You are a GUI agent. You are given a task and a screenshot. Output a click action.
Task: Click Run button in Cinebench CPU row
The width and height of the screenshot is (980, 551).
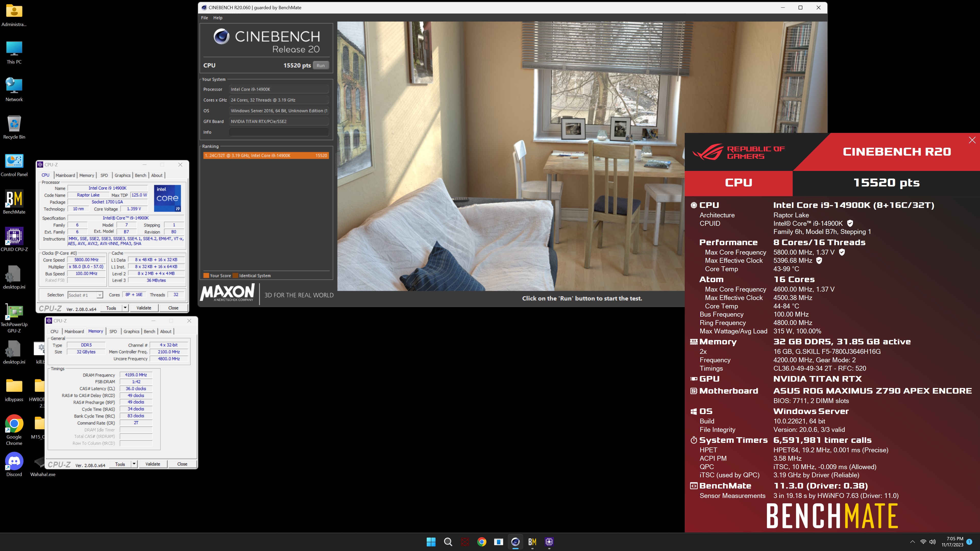pos(321,65)
